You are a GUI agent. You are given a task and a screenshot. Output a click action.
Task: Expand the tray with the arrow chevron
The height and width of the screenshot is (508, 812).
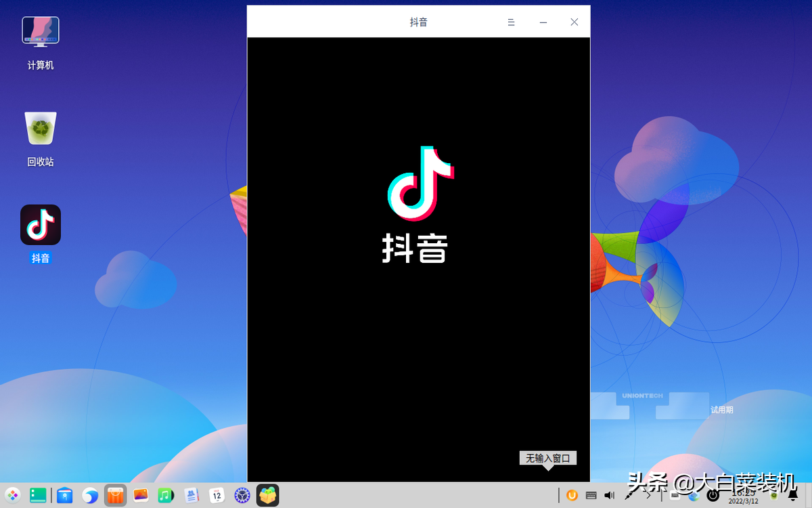[x=648, y=495]
